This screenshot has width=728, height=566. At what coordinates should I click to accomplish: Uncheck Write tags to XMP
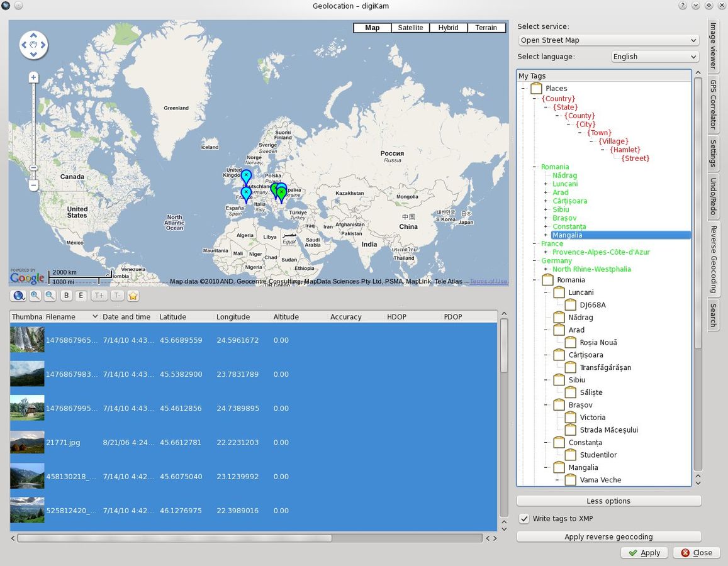524,519
